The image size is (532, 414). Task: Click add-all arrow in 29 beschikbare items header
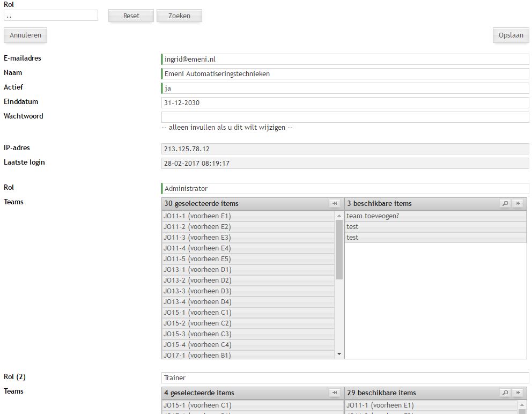tap(518, 393)
